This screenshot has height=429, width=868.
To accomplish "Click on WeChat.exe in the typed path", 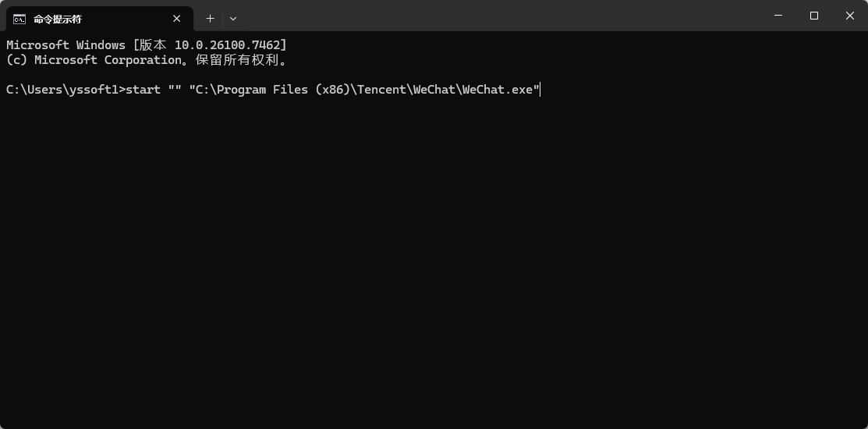I will point(498,90).
